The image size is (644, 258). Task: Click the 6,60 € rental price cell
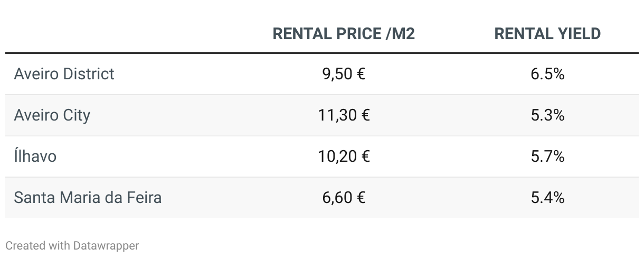(x=344, y=198)
